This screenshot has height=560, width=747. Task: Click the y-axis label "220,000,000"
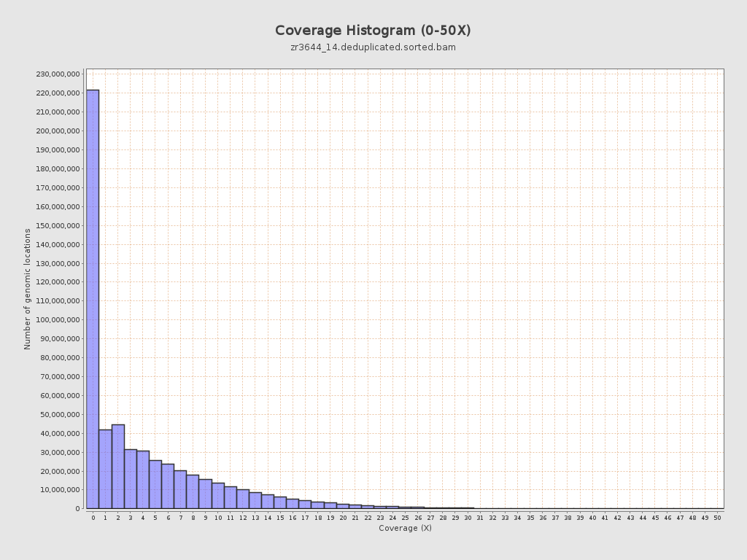[58, 93]
